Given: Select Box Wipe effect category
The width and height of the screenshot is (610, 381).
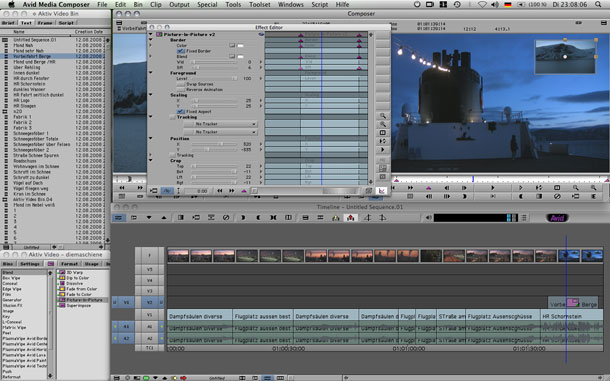Looking at the screenshot, I should [x=11, y=278].
